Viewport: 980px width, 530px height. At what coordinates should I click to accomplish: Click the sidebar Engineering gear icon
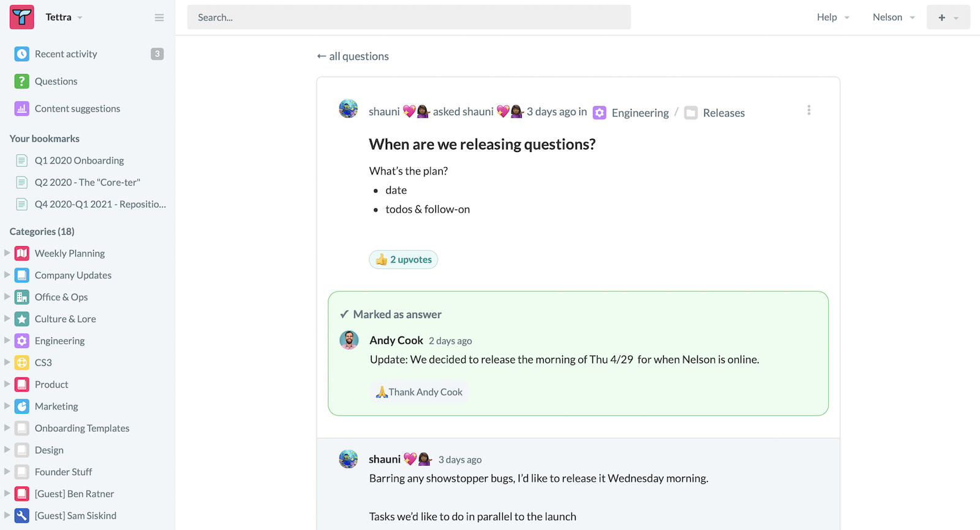[x=22, y=341]
